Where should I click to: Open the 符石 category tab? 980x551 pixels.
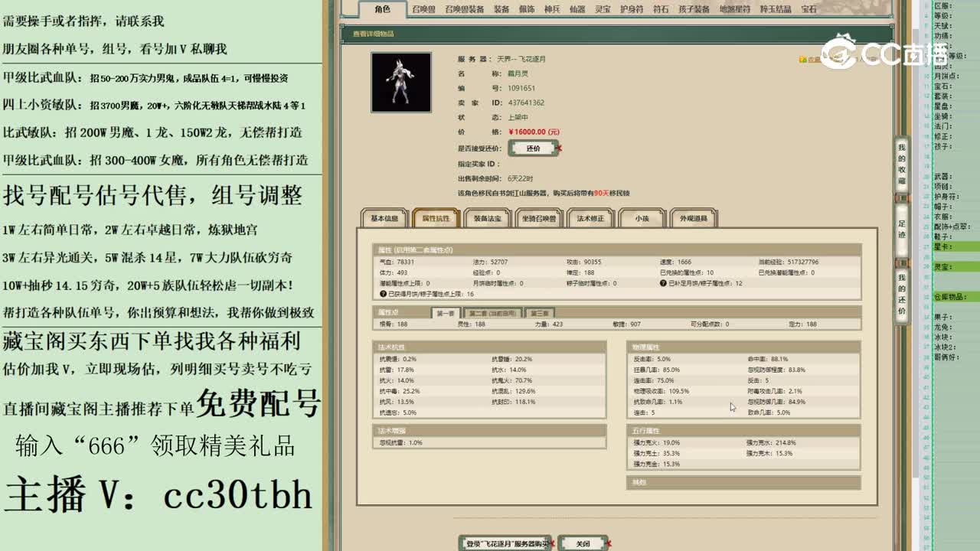661,9
